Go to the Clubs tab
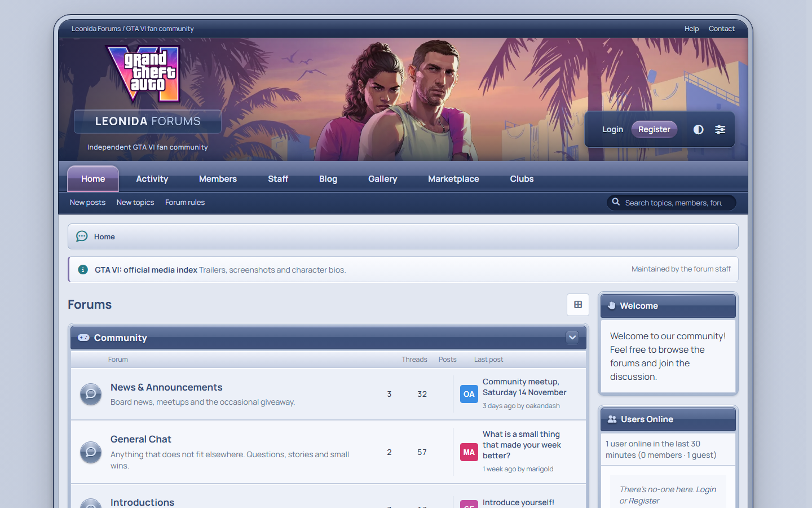The width and height of the screenshot is (812, 508). [x=522, y=179]
